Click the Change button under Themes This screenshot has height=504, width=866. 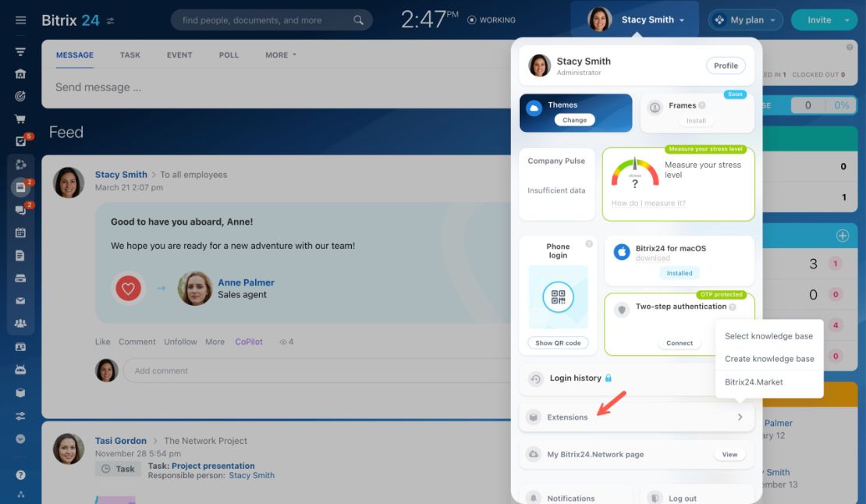(x=574, y=120)
